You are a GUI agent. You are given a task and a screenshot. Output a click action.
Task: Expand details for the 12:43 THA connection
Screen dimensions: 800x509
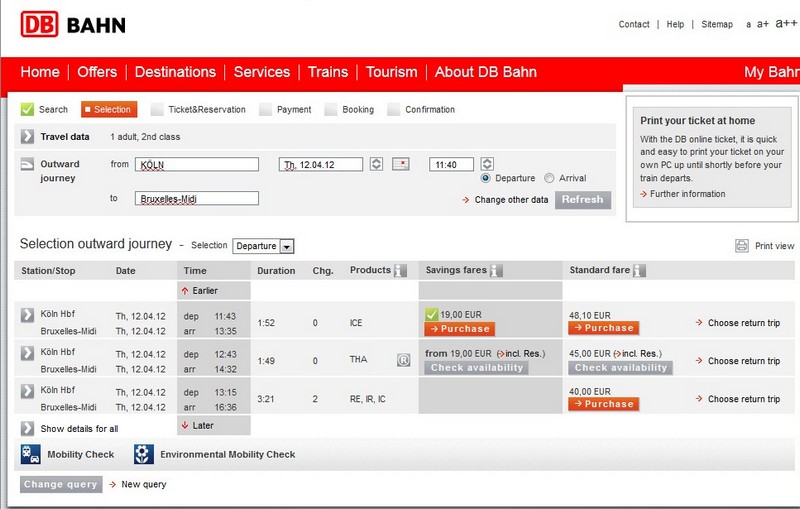tap(27, 353)
